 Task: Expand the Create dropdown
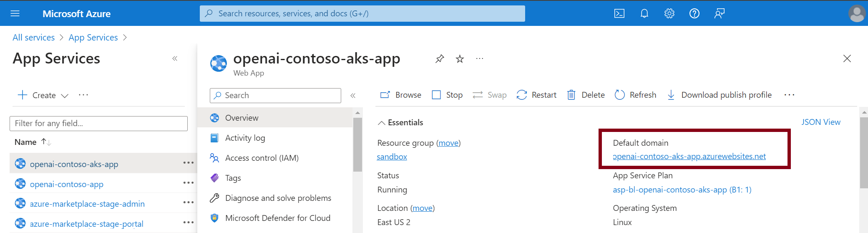pos(65,96)
